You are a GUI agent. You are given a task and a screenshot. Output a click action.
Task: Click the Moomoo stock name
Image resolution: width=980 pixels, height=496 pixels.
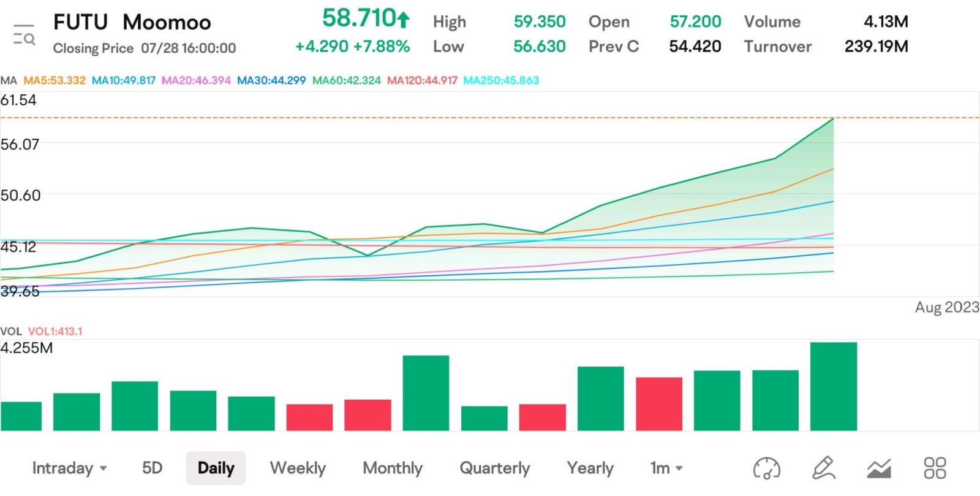(167, 22)
